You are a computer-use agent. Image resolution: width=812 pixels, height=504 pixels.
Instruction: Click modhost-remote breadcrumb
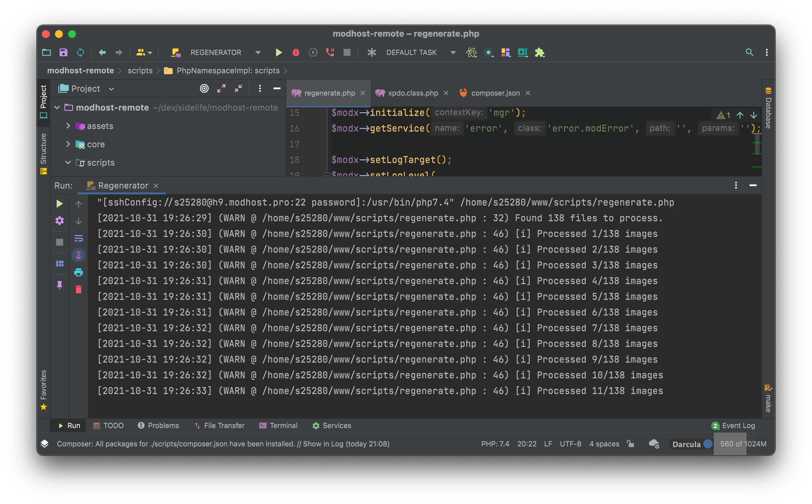click(80, 71)
